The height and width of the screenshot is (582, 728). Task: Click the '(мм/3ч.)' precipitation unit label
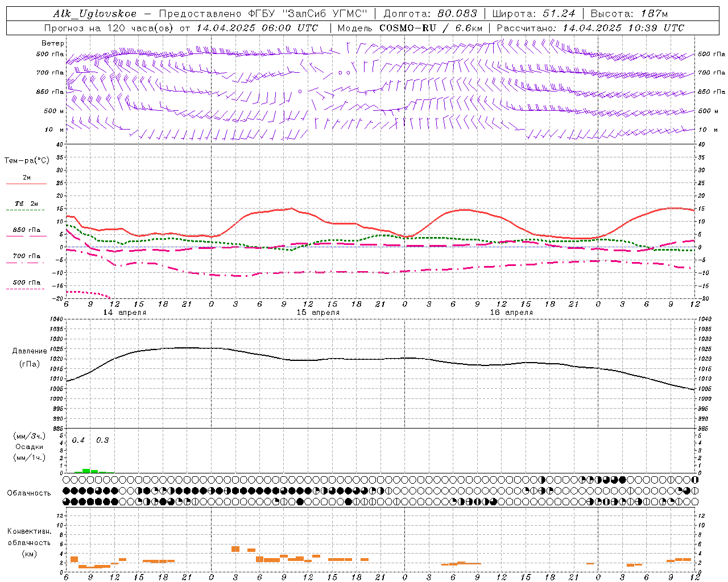30,436
